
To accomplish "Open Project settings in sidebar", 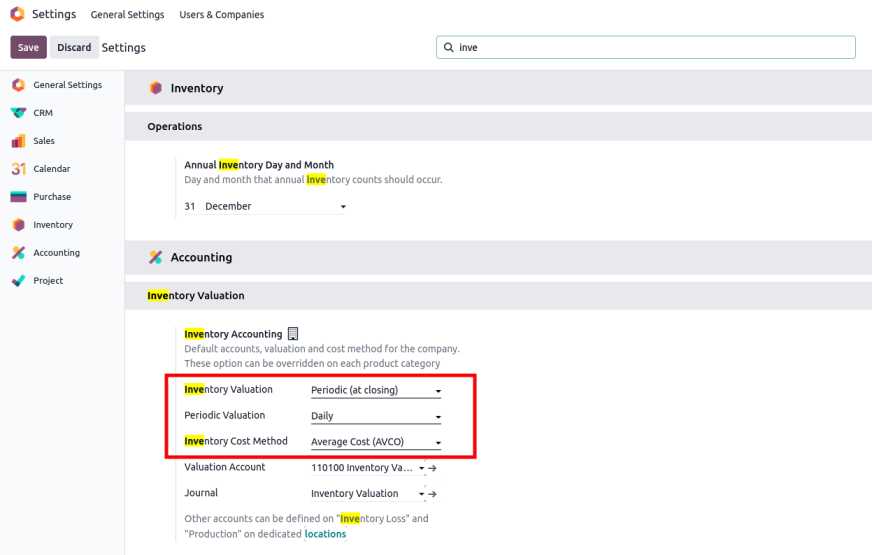I will (48, 281).
